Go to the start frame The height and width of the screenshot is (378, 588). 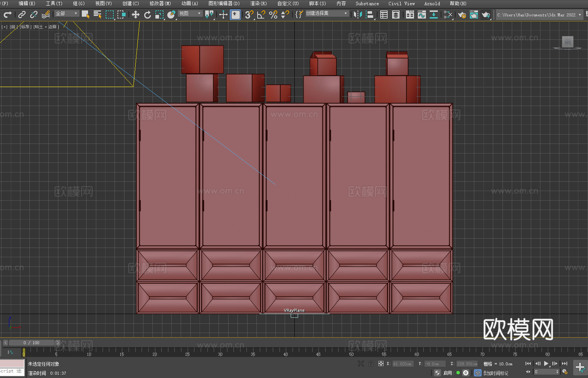point(528,364)
